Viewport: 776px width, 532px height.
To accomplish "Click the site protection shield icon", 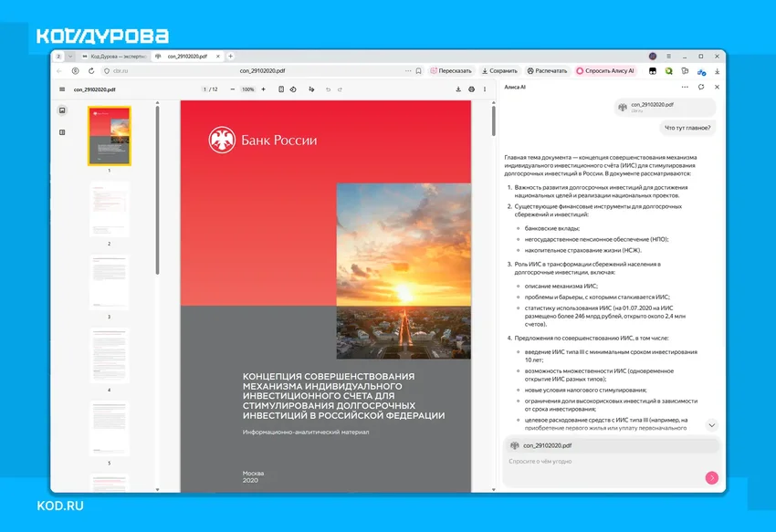I will [107, 71].
